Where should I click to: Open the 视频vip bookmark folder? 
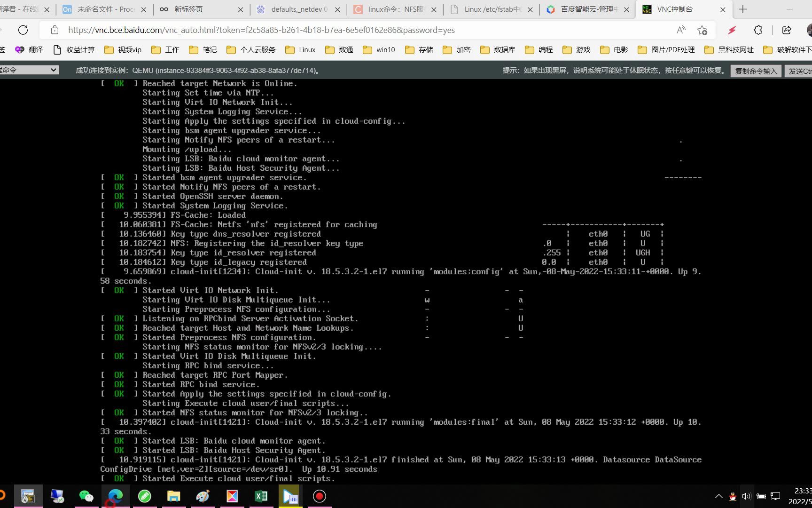(x=123, y=50)
